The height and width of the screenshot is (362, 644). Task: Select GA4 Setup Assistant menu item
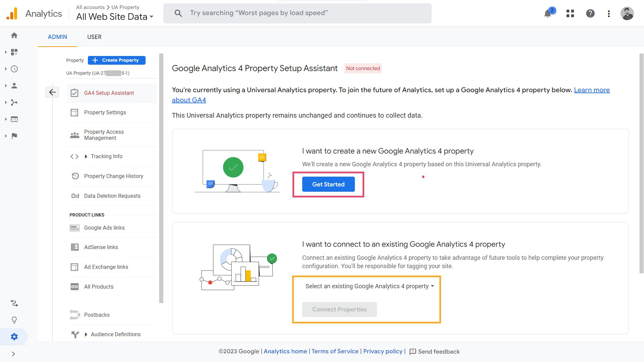click(112, 93)
